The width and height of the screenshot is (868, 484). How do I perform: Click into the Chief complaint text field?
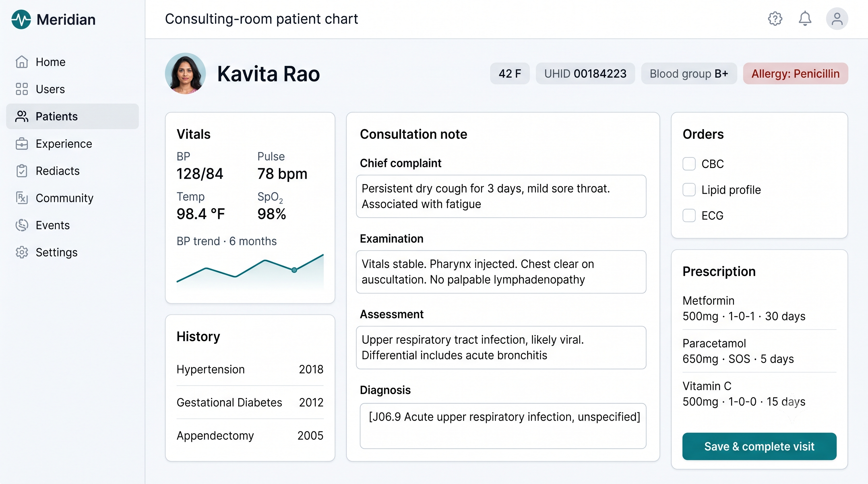[x=501, y=196]
